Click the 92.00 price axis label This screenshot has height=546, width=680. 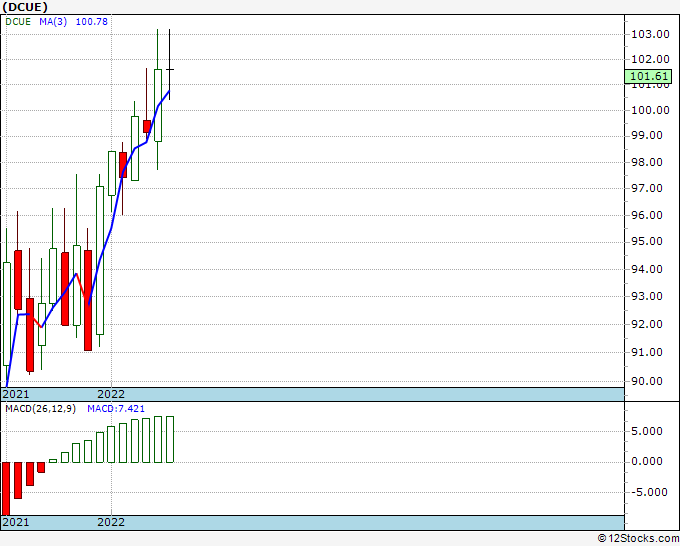pos(647,324)
